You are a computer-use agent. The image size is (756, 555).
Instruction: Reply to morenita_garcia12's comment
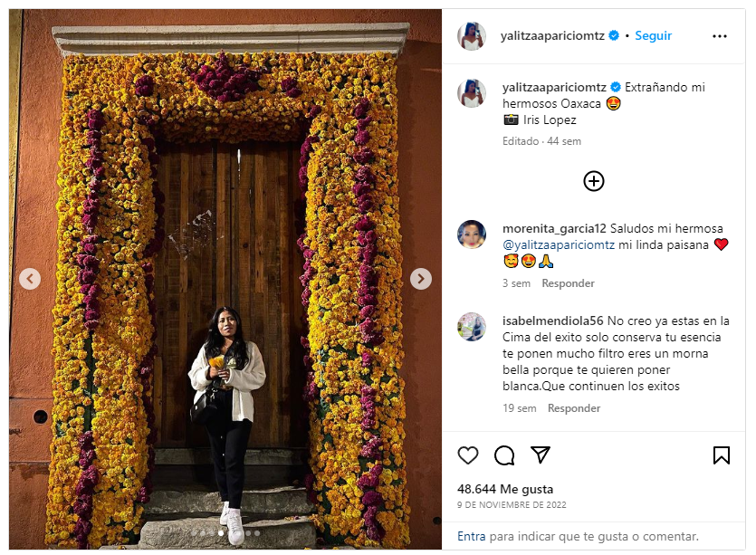tap(568, 283)
